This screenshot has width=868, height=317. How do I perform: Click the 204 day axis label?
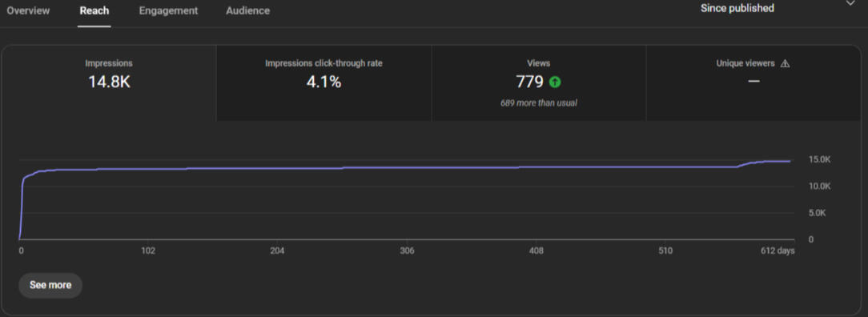[277, 251]
